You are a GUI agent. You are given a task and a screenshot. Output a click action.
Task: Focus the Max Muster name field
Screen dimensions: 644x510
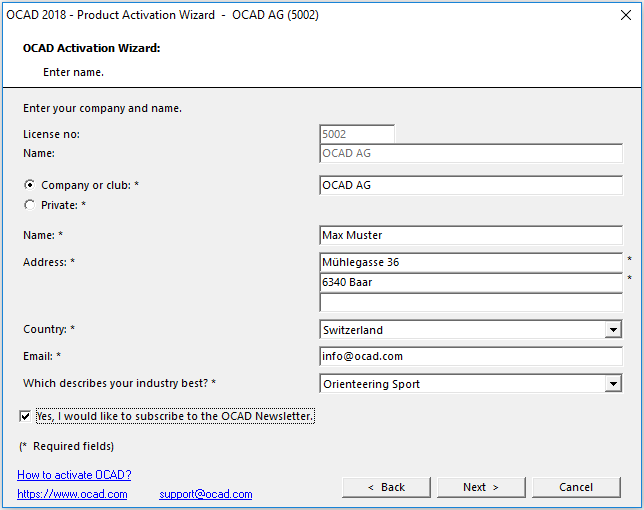(x=471, y=235)
